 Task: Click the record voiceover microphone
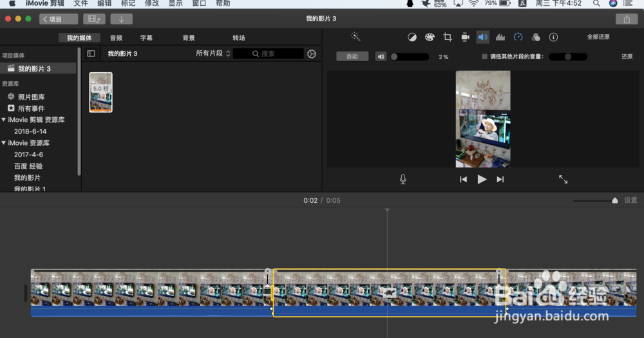click(403, 179)
